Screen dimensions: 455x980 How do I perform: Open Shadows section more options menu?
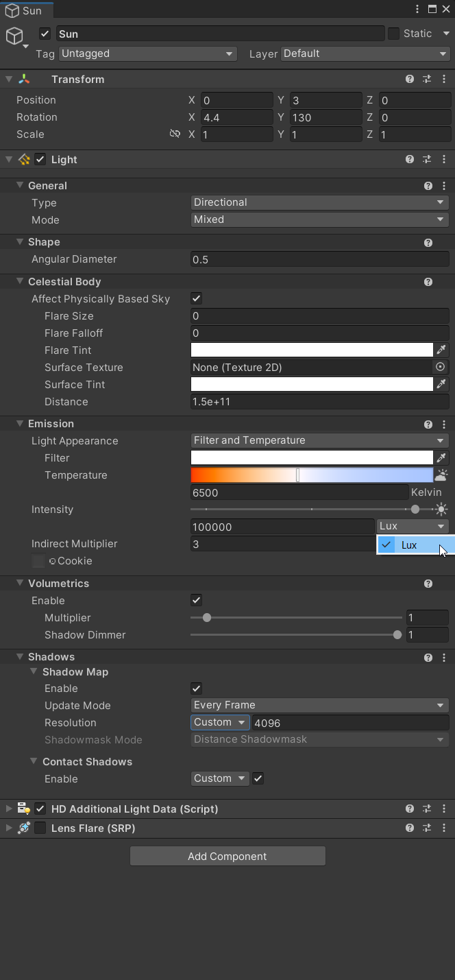tap(444, 657)
